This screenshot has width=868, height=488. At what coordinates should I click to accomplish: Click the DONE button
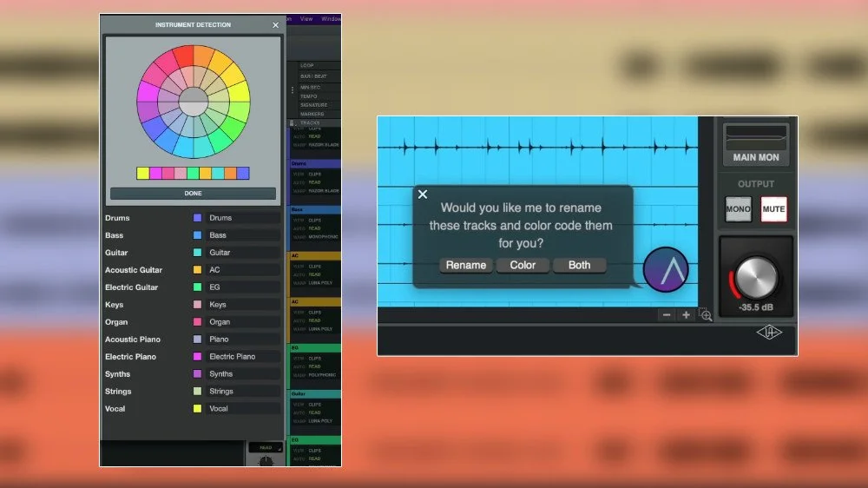tap(193, 194)
